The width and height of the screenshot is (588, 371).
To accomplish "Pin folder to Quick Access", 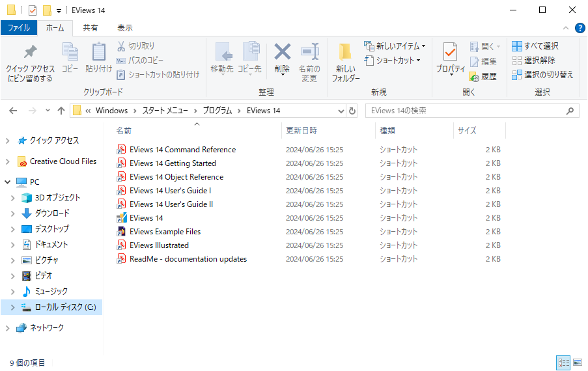I will (x=30, y=62).
